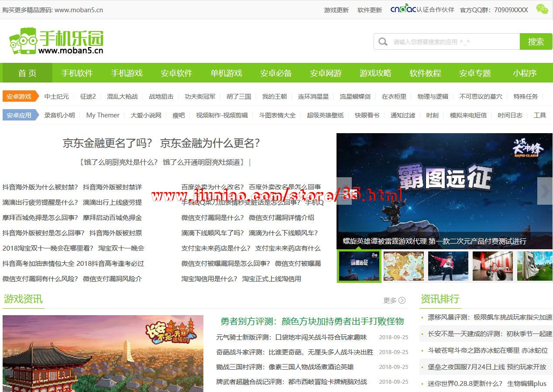This screenshot has height=392, width=553.
Task: Go to 安卓专题 in the navigation bar
Action: [475, 73]
